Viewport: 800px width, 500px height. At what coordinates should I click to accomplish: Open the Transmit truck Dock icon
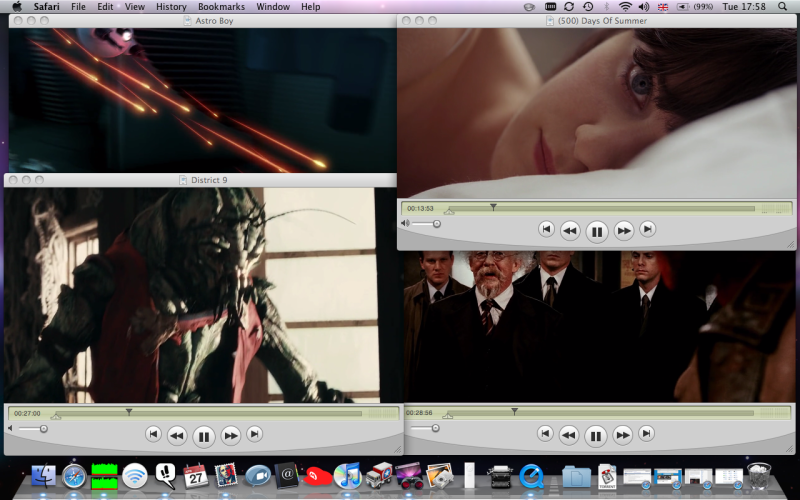tap(379, 476)
